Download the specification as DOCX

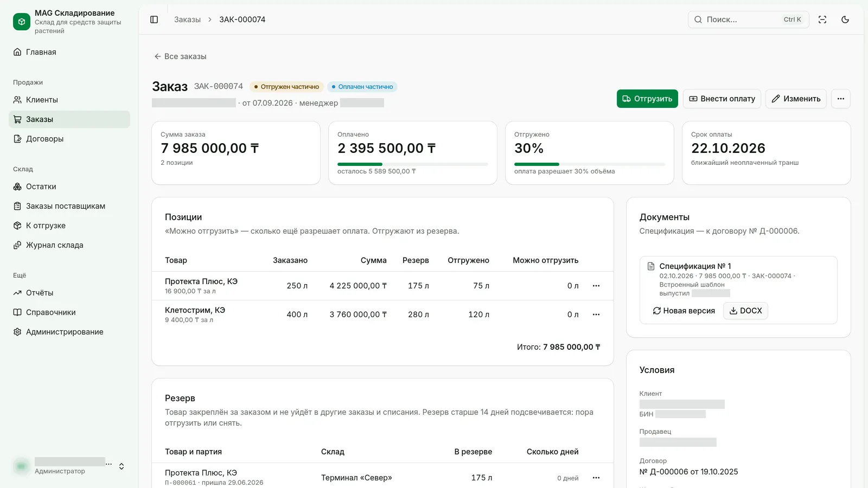[745, 311]
